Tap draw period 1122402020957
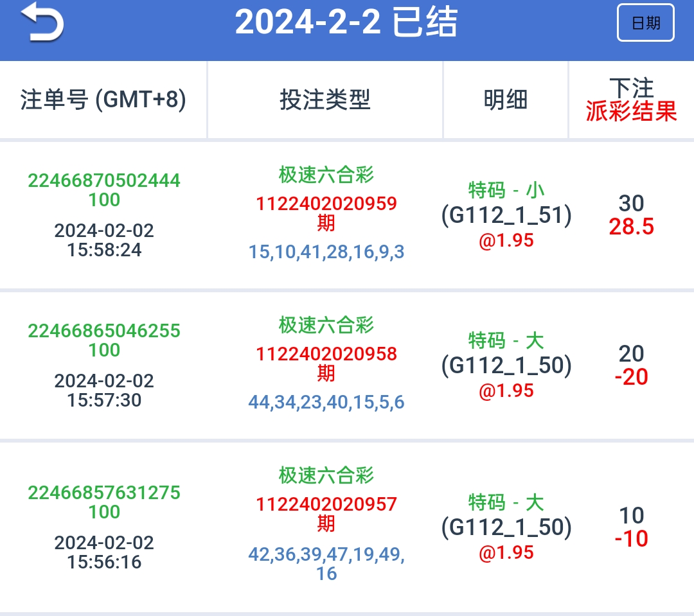 tap(326, 505)
